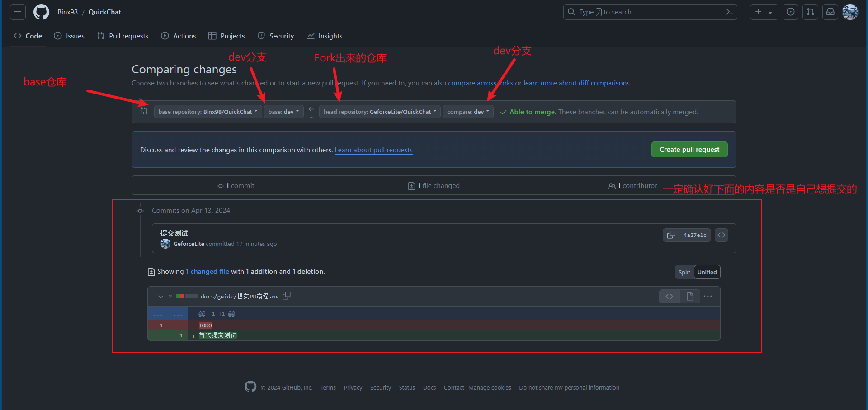Open head repository GeforceLite/QuickChat dropdown
The height and width of the screenshot is (410, 868).
click(x=380, y=112)
